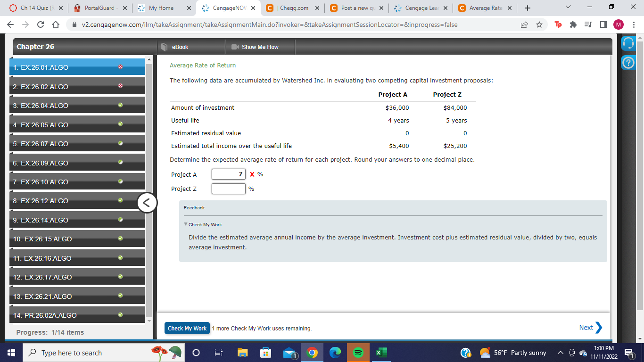
Task: Select question 5. EX.26.07.ALGO
Action: click(77, 144)
